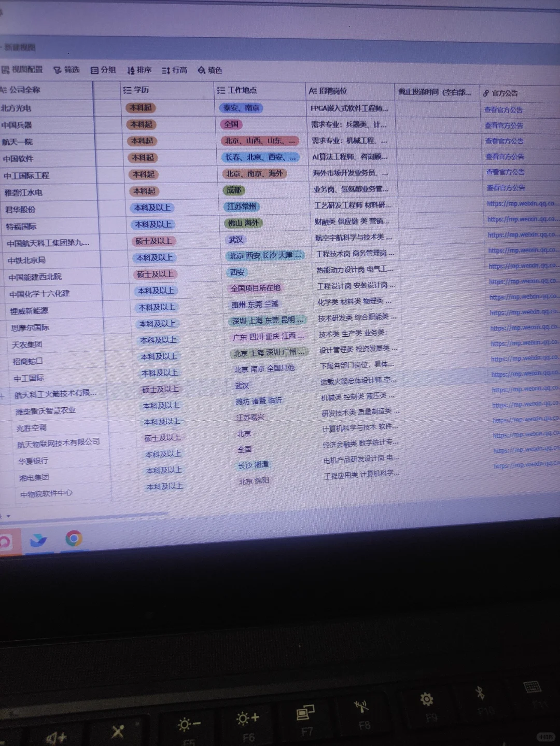Click the 全国 tag in 中国兵器 row
Viewport: 560px width, 746px height.
[231, 124]
